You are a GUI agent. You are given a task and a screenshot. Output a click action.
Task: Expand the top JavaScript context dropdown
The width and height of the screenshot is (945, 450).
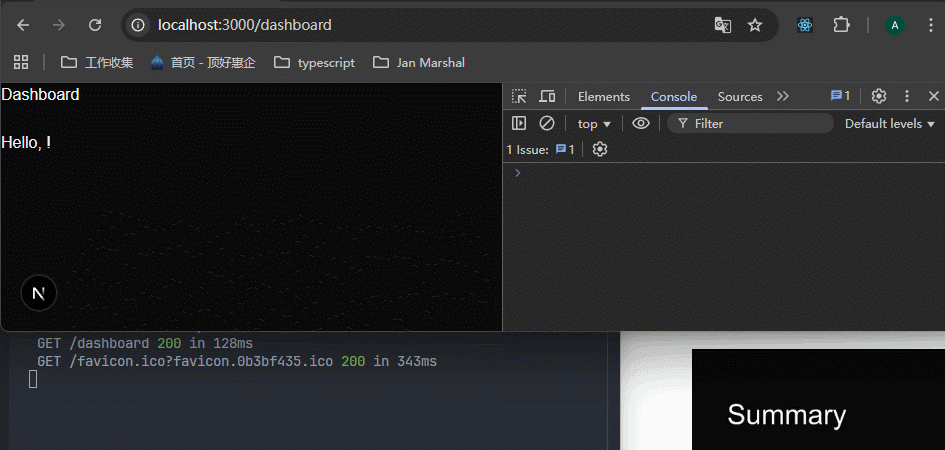[x=594, y=123]
